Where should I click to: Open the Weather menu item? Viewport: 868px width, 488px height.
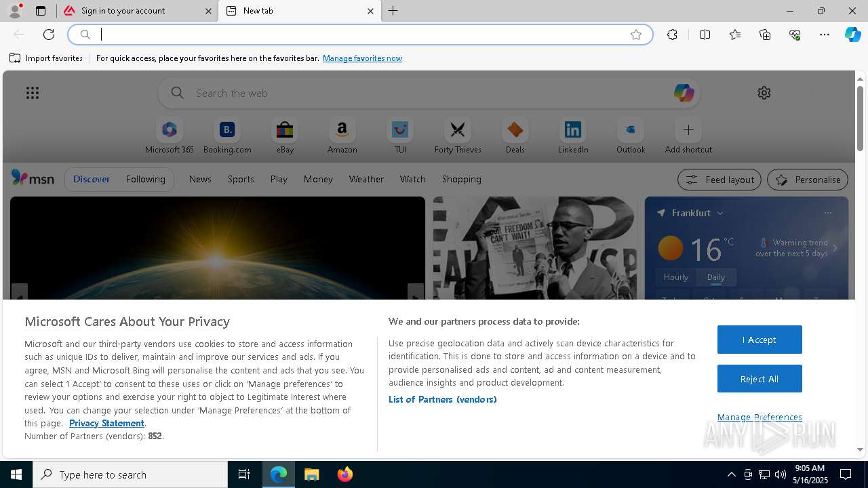click(366, 179)
